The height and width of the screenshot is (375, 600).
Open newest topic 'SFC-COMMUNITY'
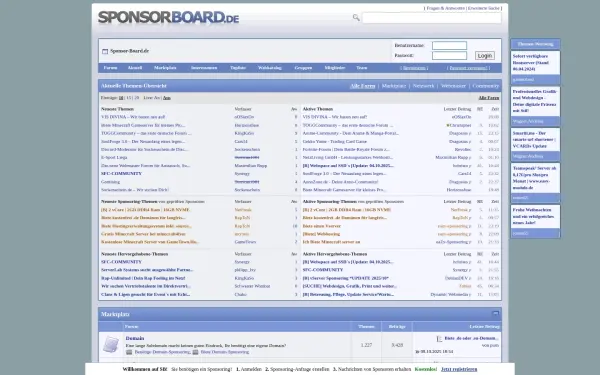121,174
